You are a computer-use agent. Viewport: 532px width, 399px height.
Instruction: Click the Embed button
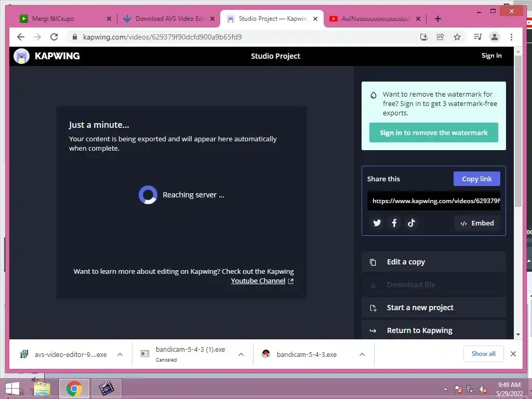point(477,223)
